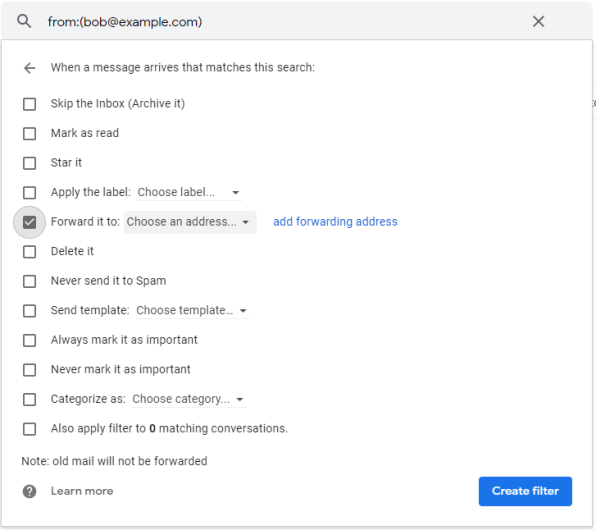Screen dimensions: 596x530
Task: Open the Choose an address dropdown
Action: pos(189,222)
